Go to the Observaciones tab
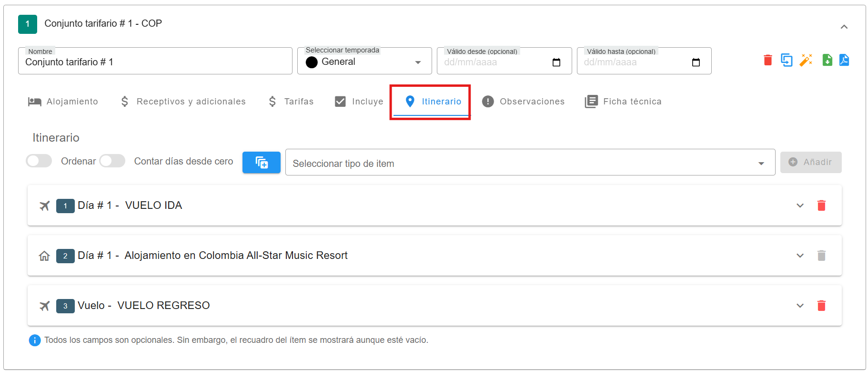The width and height of the screenshot is (868, 371). click(523, 102)
